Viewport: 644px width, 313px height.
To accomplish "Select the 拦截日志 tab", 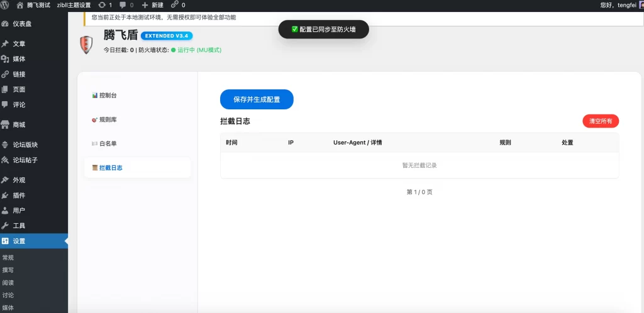I will (138, 168).
